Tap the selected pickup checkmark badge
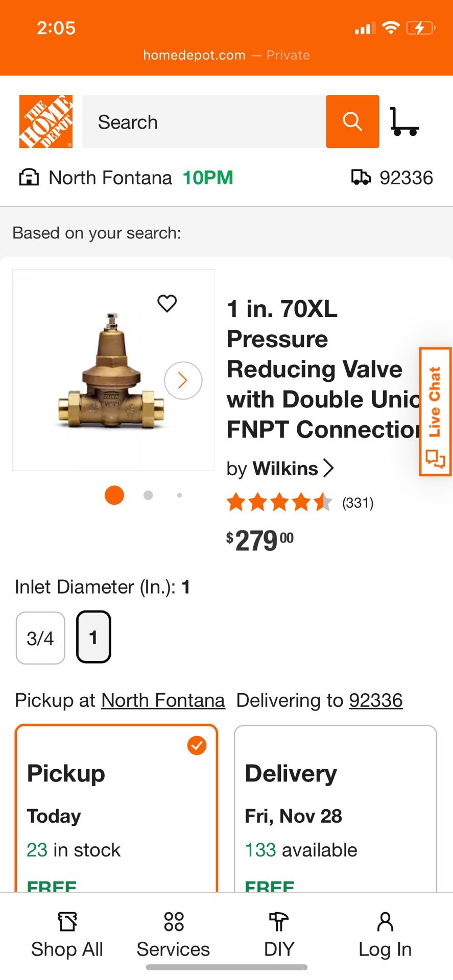The image size is (453, 980). click(x=197, y=746)
